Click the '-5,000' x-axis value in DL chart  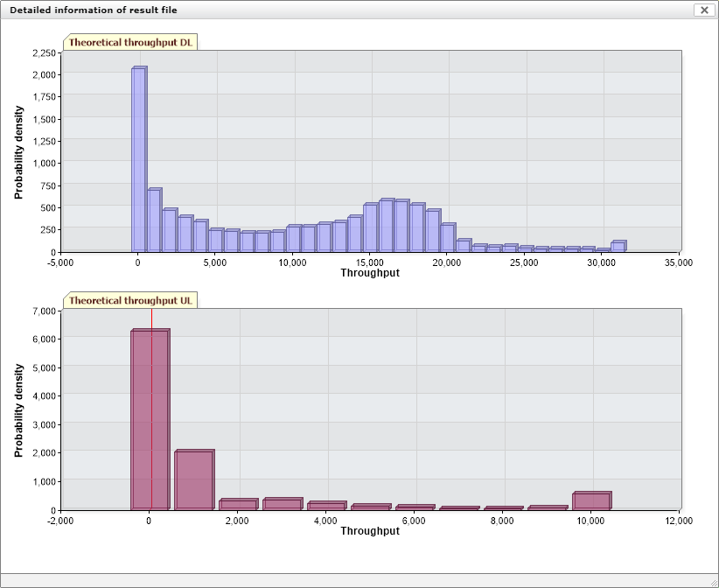[60, 262]
